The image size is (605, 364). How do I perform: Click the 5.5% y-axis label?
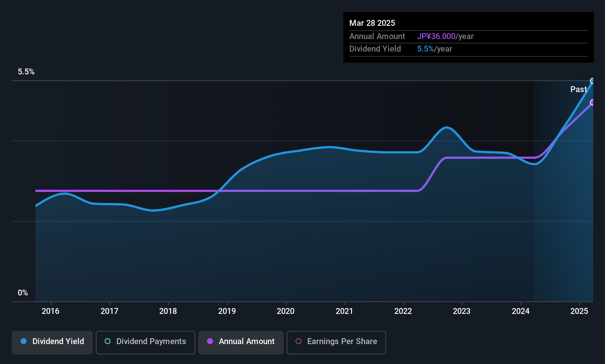coord(26,72)
